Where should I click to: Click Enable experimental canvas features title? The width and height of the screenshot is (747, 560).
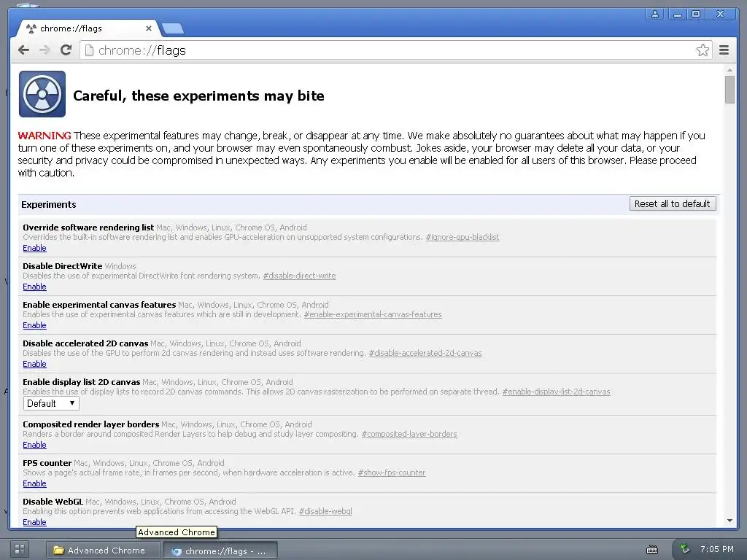coord(99,304)
